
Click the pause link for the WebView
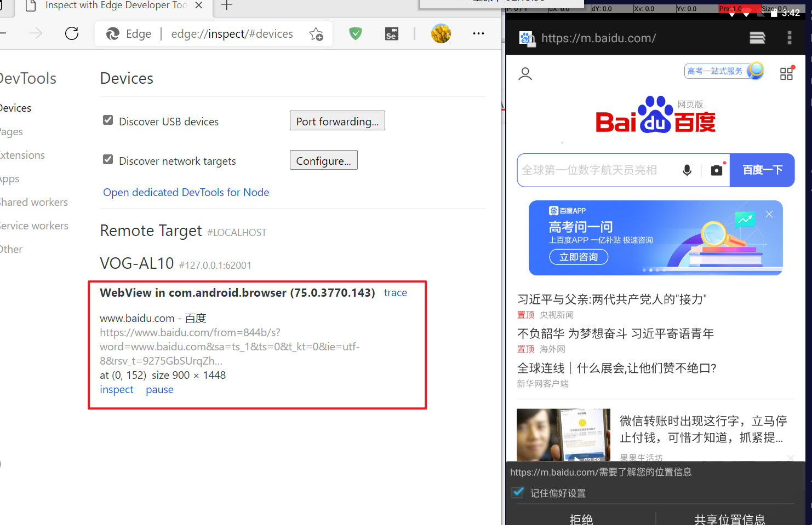click(159, 389)
